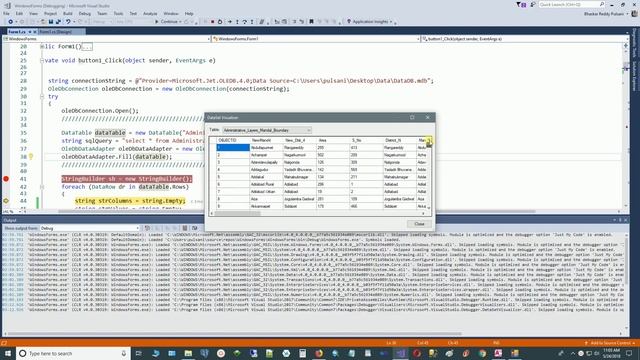Click the Close button in DataSet Visualizer

(419, 224)
